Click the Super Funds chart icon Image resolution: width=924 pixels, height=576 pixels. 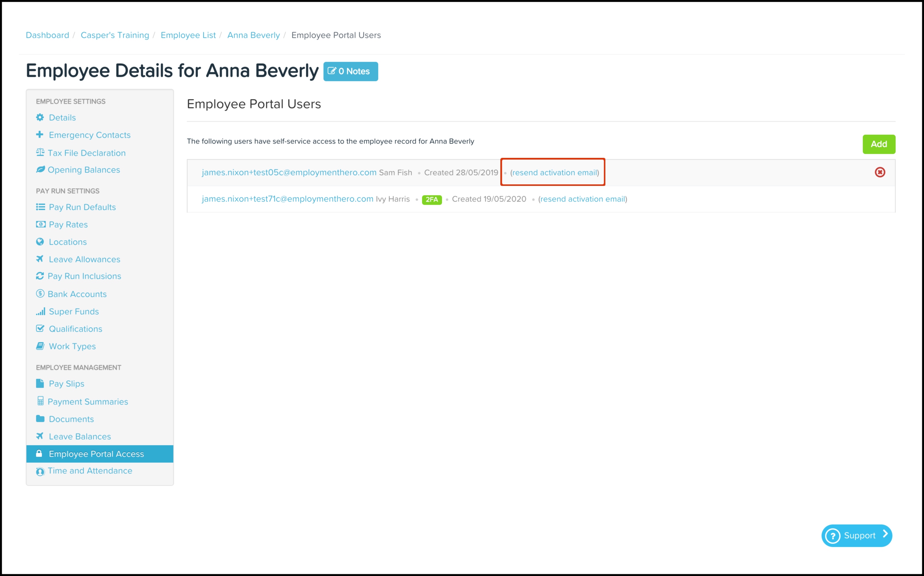coord(40,311)
